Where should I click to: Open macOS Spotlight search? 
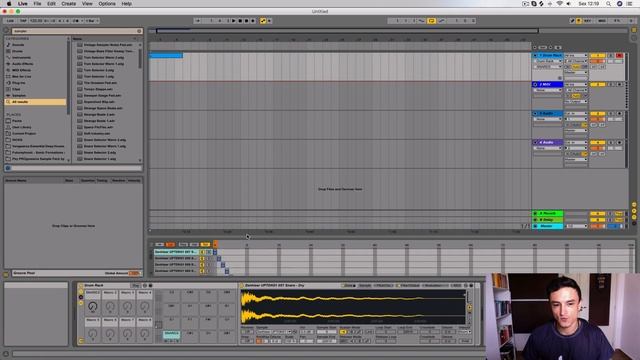point(608,4)
